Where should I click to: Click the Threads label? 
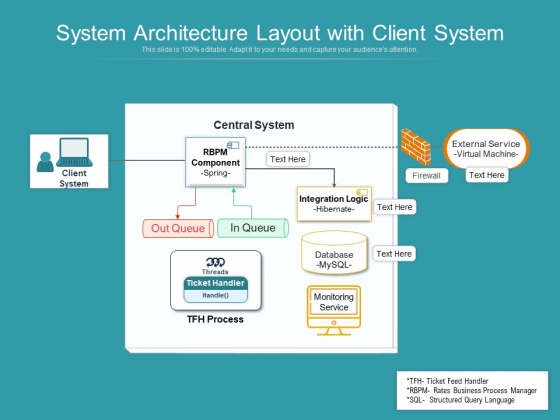215,272
